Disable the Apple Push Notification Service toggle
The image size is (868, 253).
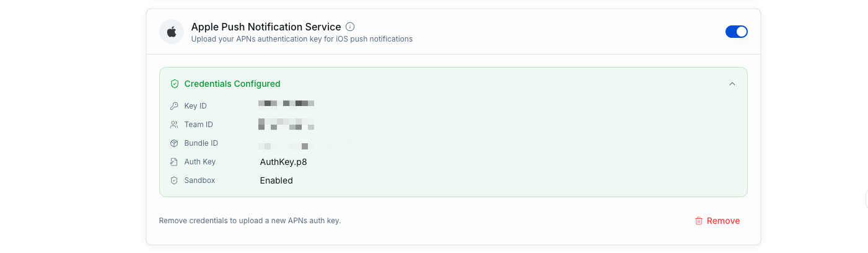(736, 32)
